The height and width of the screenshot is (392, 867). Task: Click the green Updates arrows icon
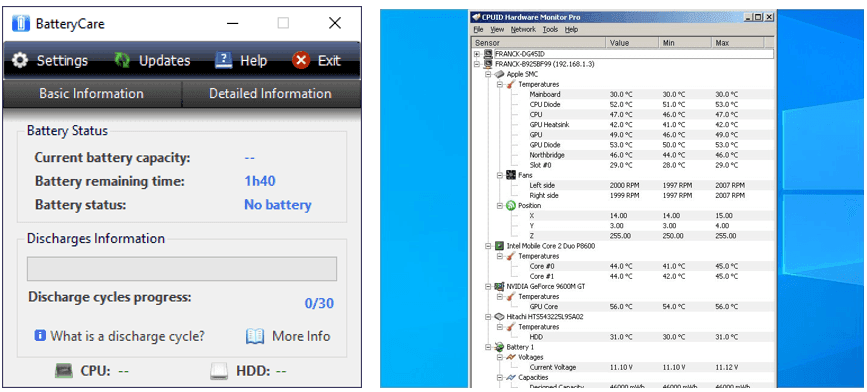[x=122, y=60]
